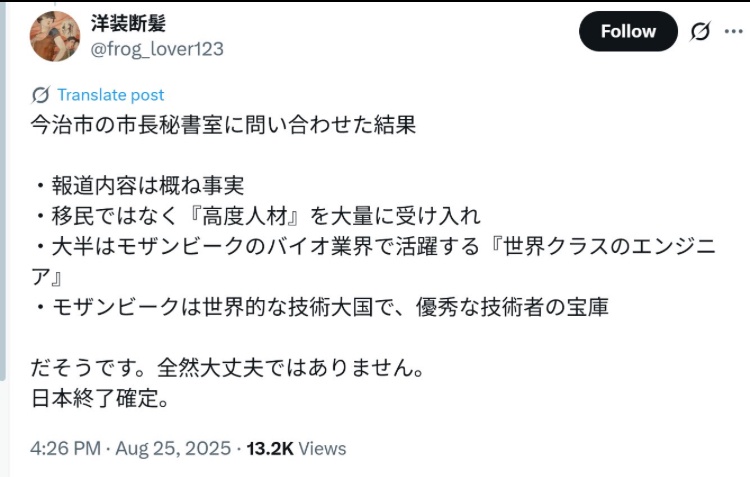View the 13.2K view count

click(270, 448)
